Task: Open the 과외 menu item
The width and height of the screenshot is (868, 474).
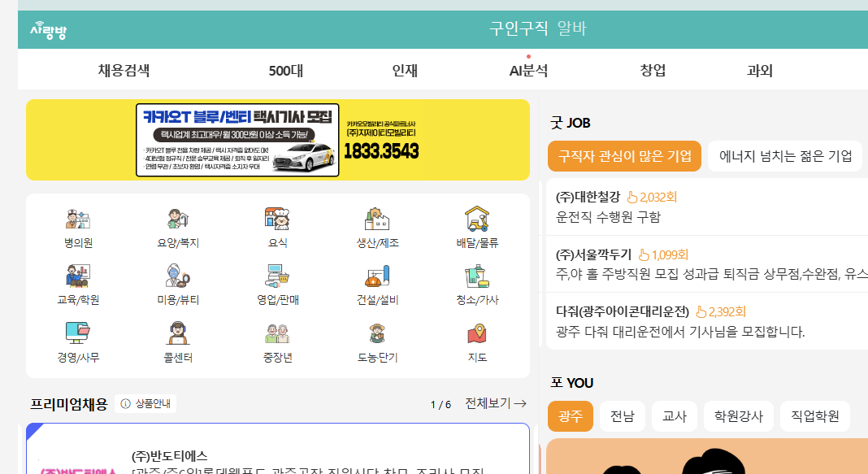Action: pyautogui.click(x=759, y=70)
